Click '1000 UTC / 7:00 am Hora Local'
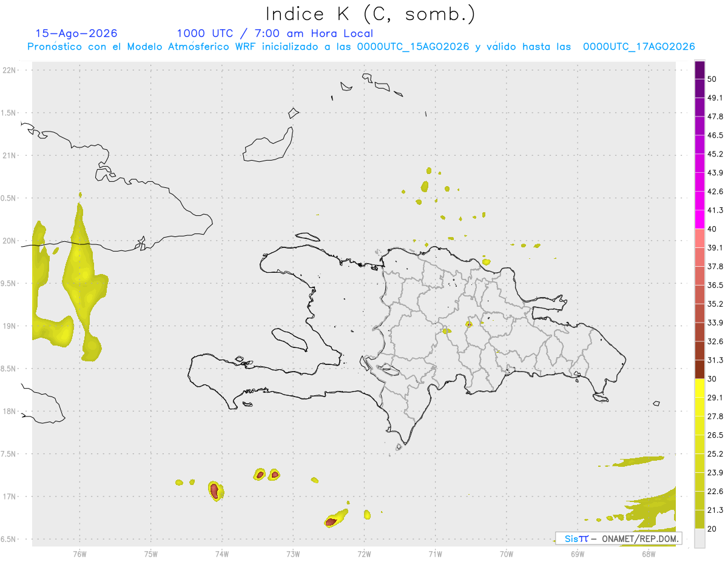The width and height of the screenshot is (728, 562). [275, 33]
